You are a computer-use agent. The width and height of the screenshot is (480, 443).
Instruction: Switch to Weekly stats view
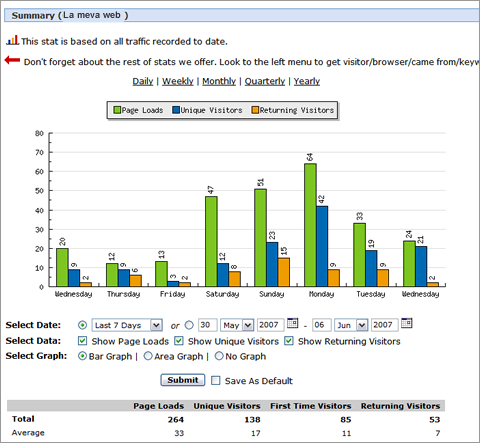(x=178, y=81)
